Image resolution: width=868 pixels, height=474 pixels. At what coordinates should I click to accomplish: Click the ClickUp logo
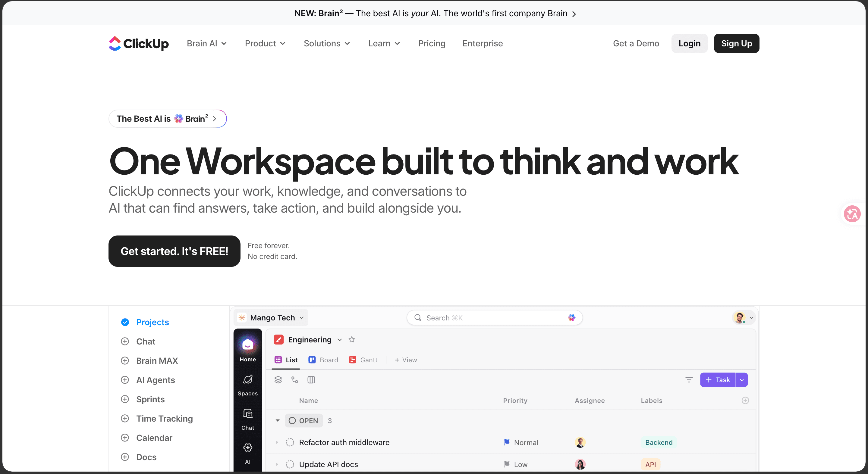tap(139, 43)
